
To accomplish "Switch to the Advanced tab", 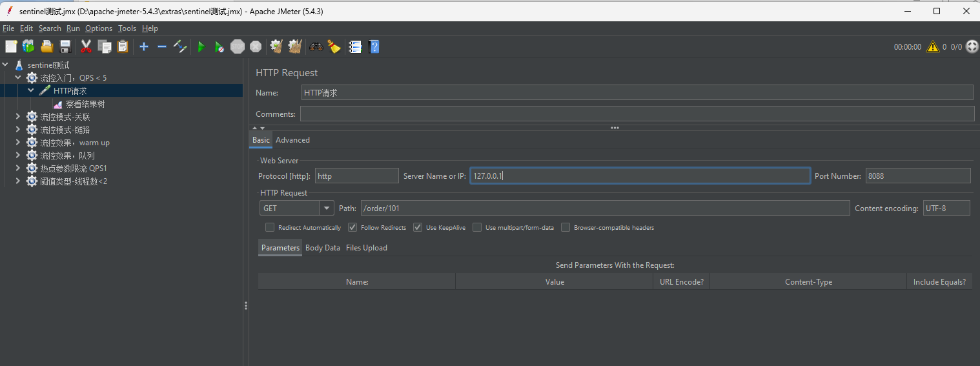I will [292, 140].
